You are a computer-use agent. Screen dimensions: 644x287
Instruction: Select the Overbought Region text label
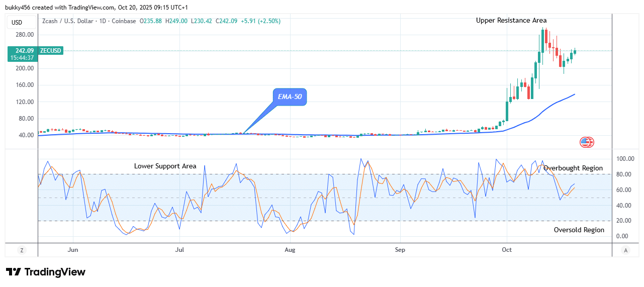573,168
